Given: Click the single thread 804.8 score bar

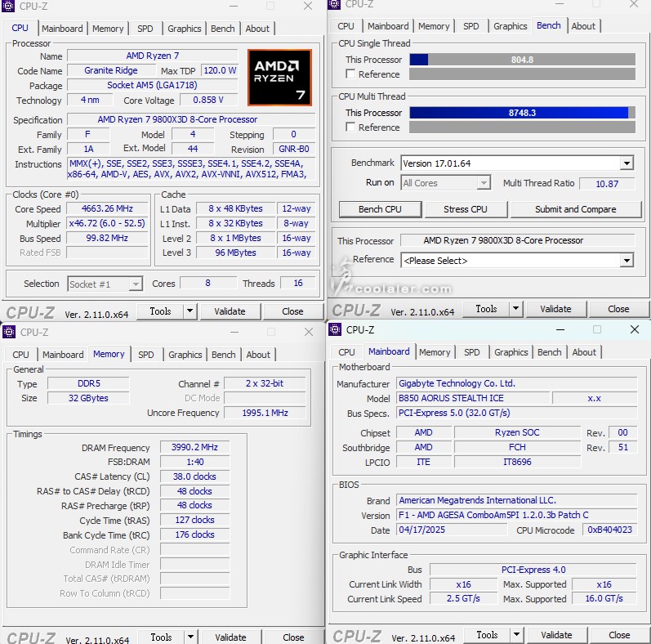Looking at the screenshot, I should click(522, 60).
